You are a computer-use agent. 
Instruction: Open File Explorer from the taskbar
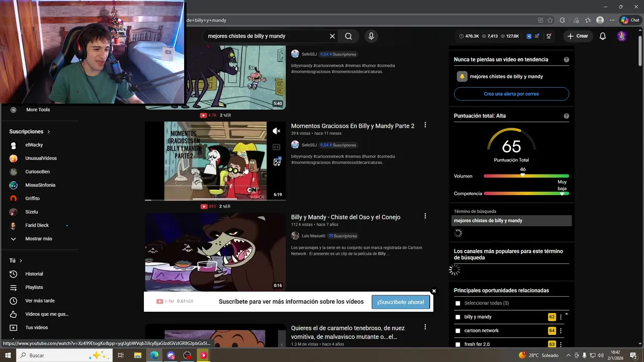137,355
